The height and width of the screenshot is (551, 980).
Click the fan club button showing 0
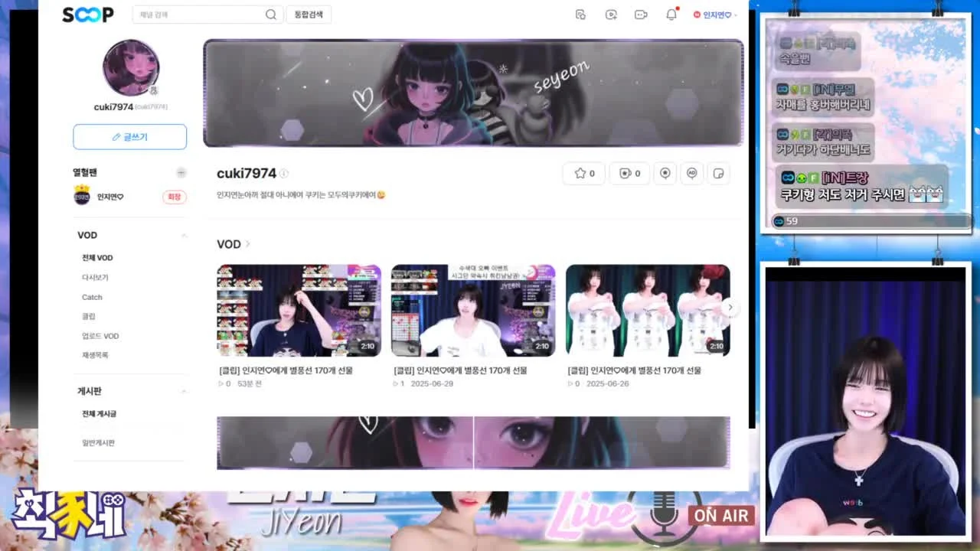click(x=629, y=173)
